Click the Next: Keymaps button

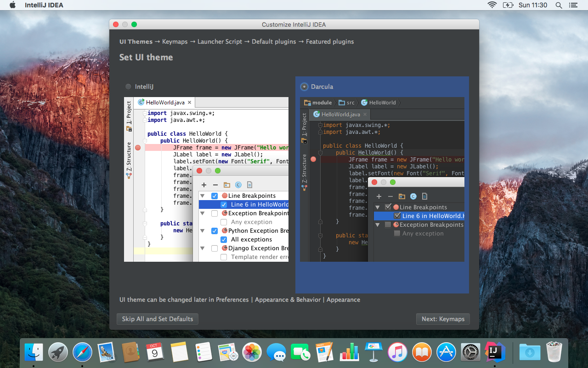(442, 319)
